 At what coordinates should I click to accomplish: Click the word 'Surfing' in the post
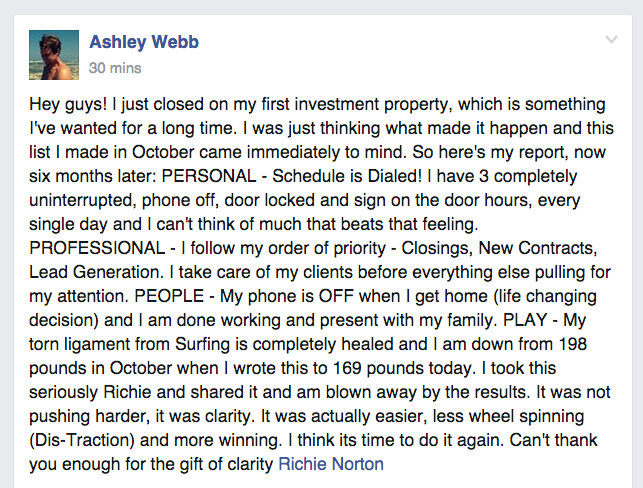[203, 344]
